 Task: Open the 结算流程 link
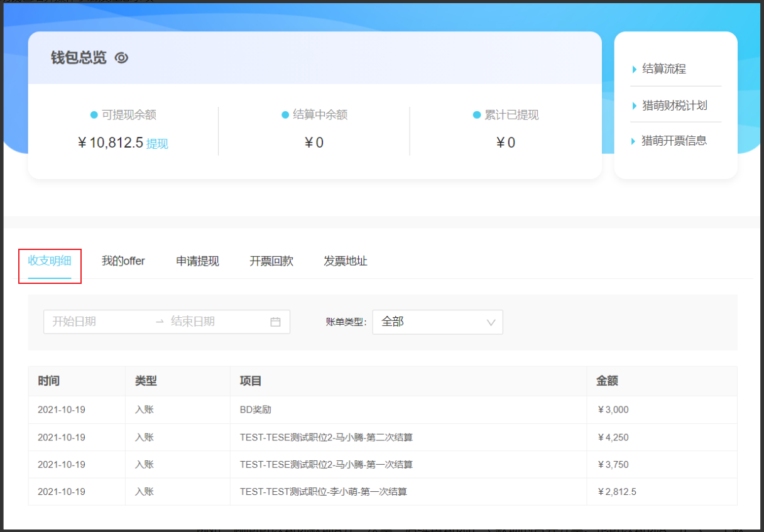pyautogui.click(x=664, y=69)
